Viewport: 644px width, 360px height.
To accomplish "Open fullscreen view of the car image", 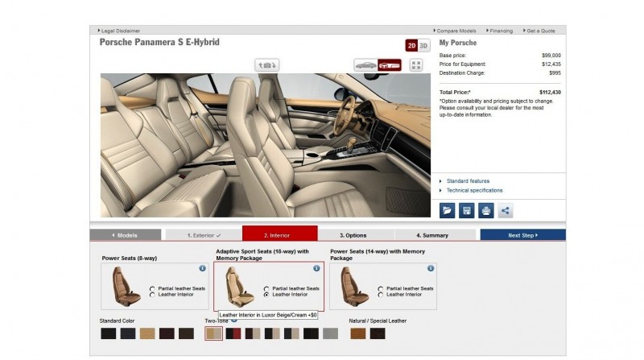I will (x=416, y=65).
